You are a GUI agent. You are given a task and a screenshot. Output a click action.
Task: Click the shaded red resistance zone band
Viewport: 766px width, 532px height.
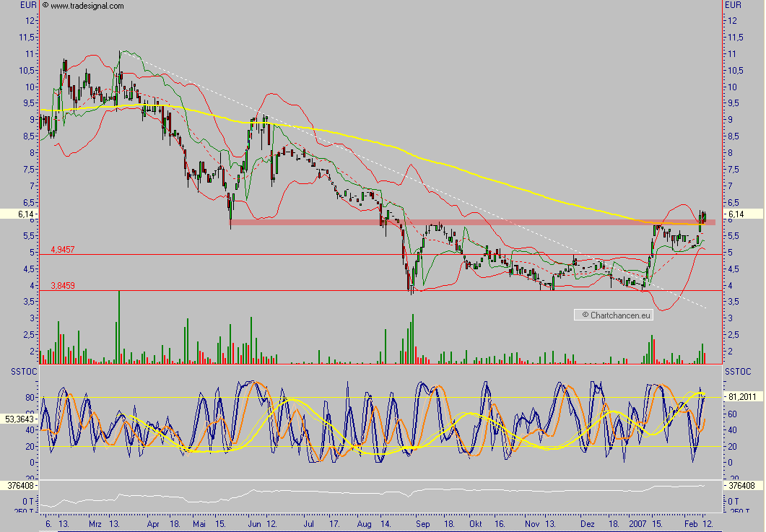469,222
